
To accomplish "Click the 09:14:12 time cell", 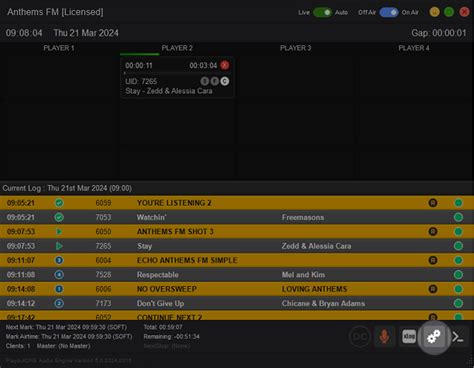I will click(21, 303).
